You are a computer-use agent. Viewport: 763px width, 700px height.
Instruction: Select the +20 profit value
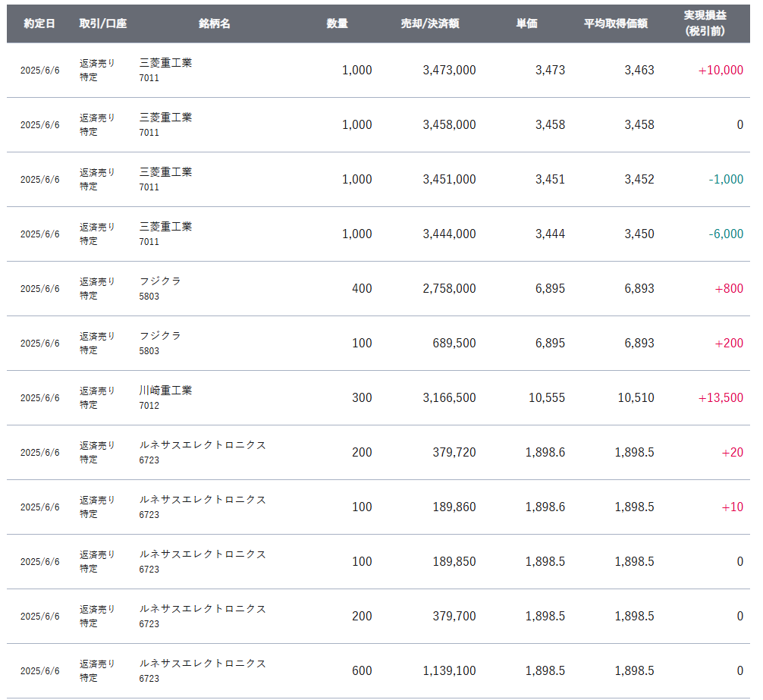coord(733,452)
